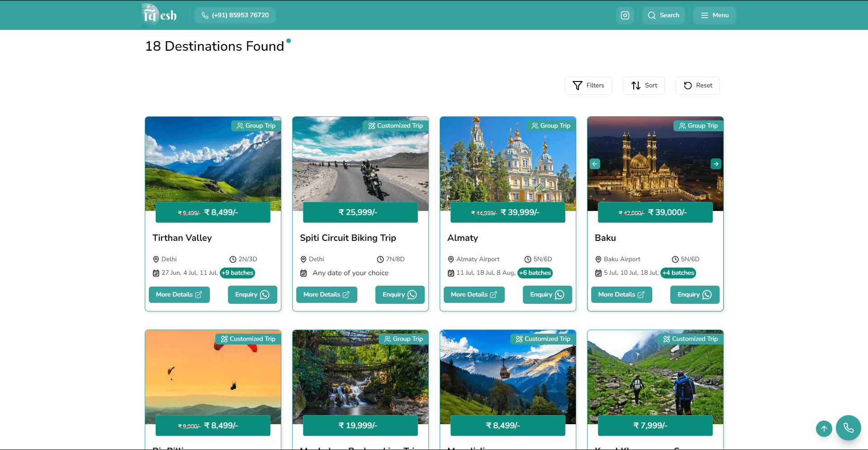Click the Baku Airport location text
Viewport: 868px width, 450px height.
pos(622,259)
